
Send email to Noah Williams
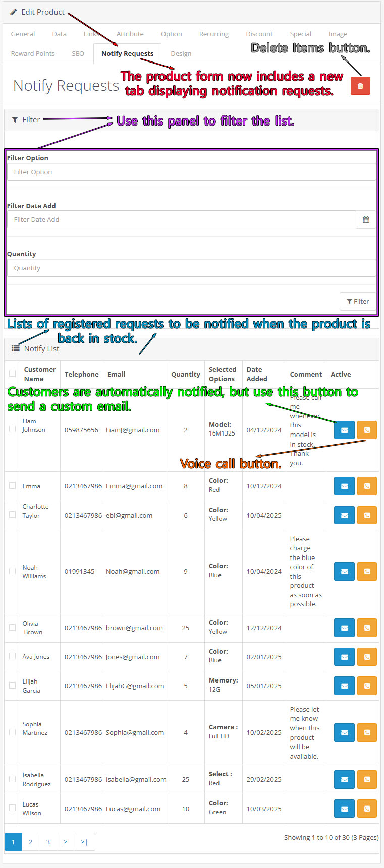coord(344,572)
